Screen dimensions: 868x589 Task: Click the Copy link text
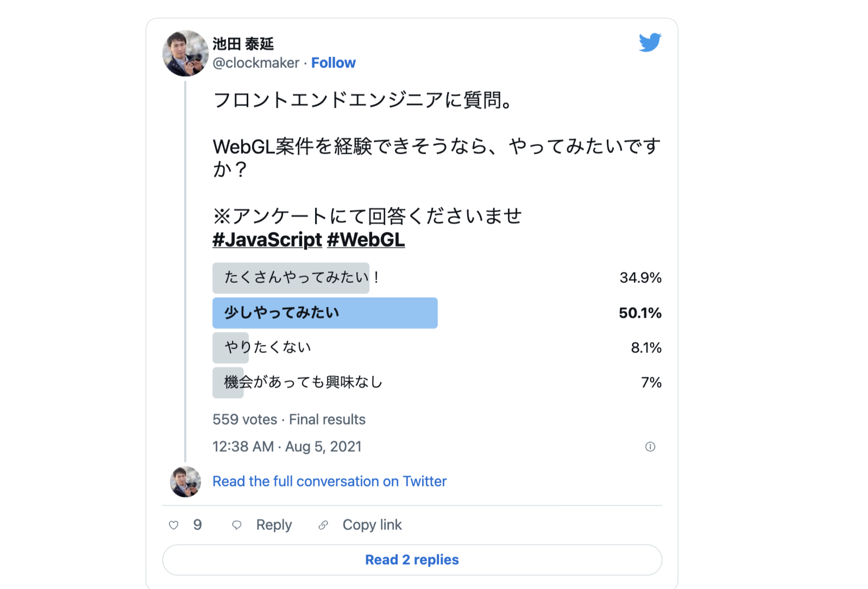(372, 525)
